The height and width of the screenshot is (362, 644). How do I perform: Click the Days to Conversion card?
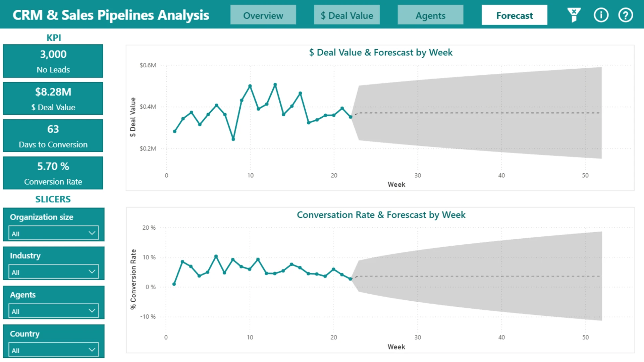[53, 136]
